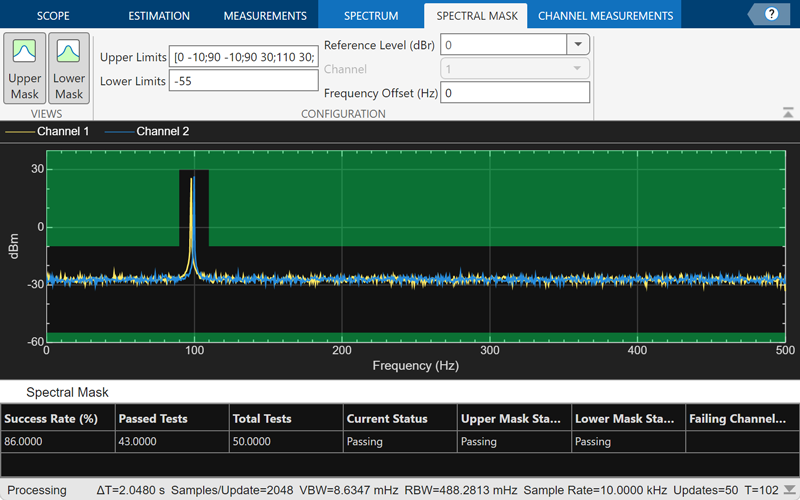Image resolution: width=800 pixels, height=500 pixels.
Task: Click the help question mark icon
Action: coord(771,14)
